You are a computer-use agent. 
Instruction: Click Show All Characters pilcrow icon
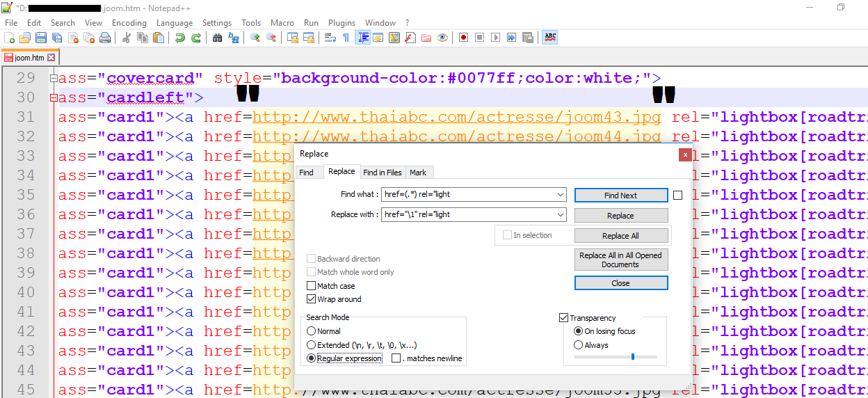click(x=346, y=38)
